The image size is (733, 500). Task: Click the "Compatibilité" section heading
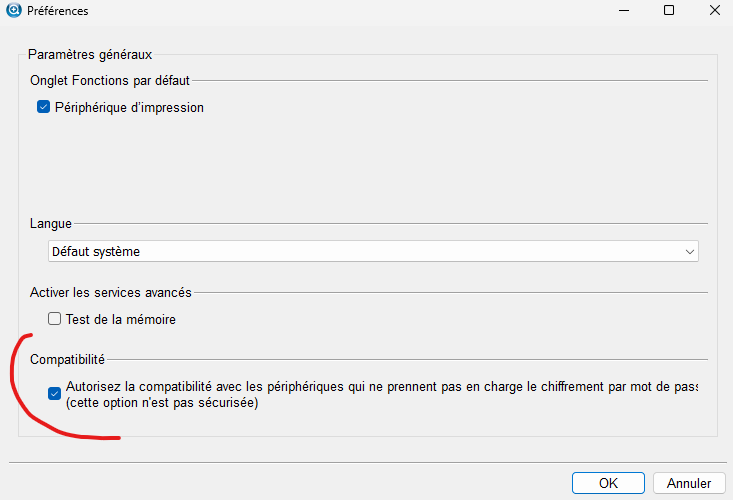point(67,358)
